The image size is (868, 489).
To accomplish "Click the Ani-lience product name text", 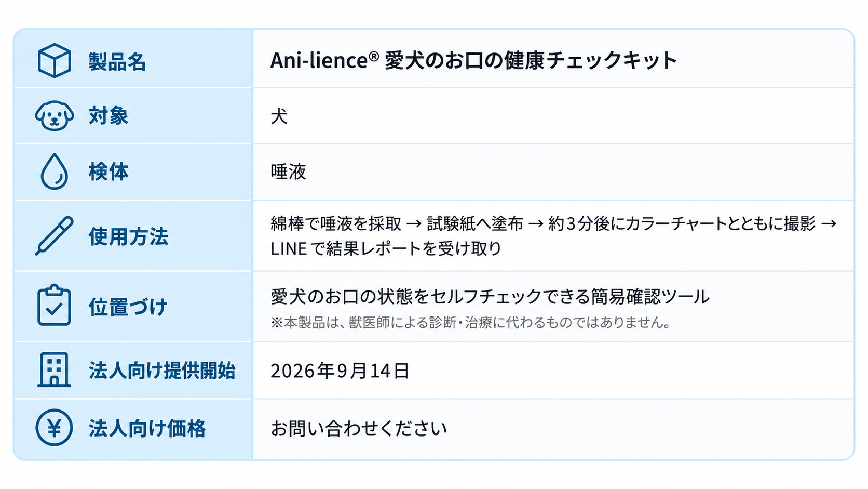I will [473, 60].
